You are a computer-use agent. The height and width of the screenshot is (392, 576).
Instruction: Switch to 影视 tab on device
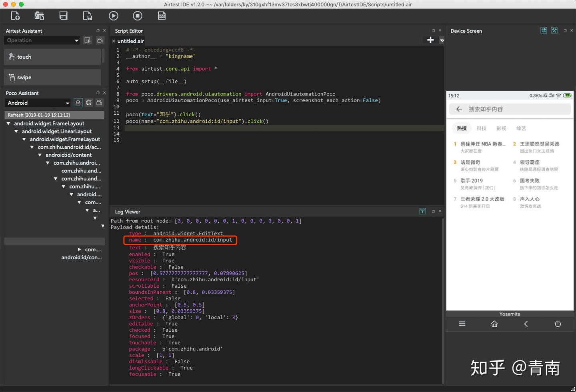click(501, 128)
